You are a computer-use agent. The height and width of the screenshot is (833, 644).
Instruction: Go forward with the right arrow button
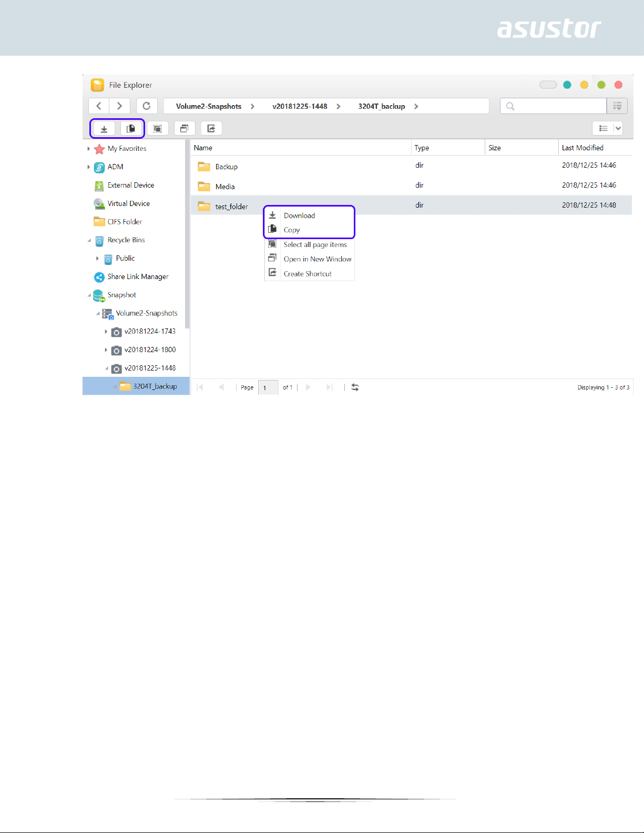pos(119,106)
